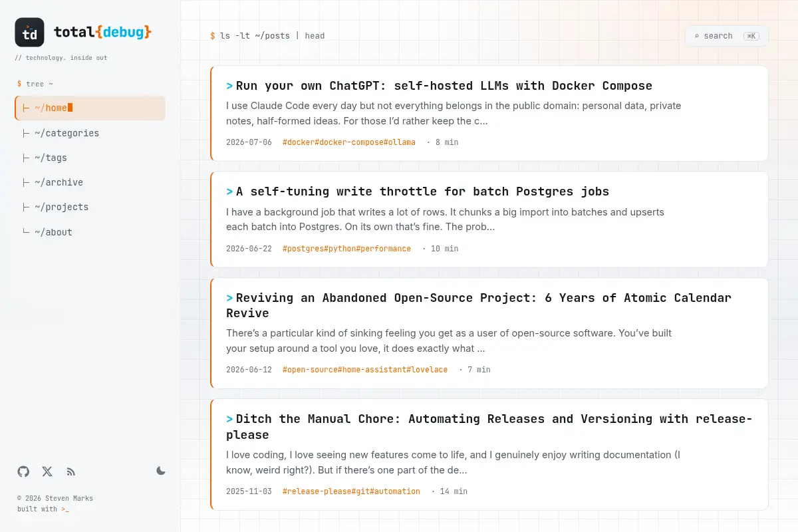Click the terminal icon after 'built with'
The height and width of the screenshot is (532, 798).
65,509
